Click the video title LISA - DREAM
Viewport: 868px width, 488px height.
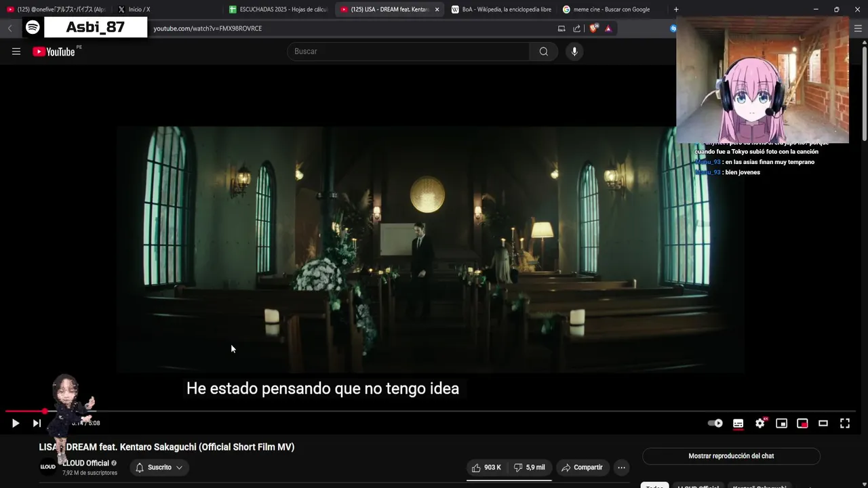[167, 447]
